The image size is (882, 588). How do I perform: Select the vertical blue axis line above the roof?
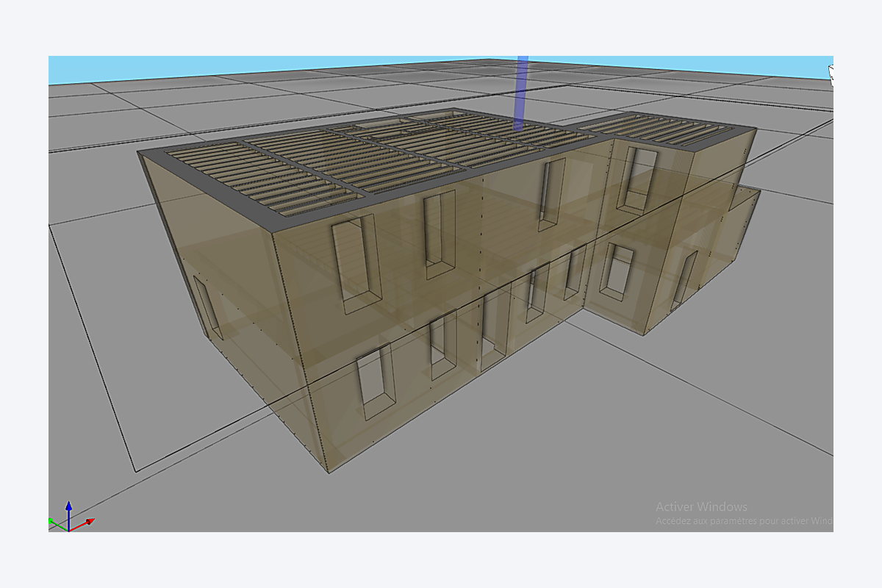point(522,93)
